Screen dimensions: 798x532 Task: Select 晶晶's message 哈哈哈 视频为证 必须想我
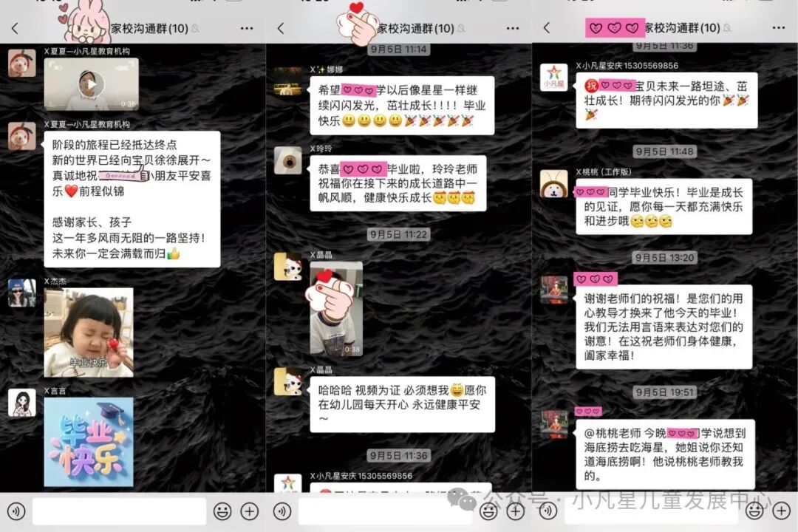tap(402, 404)
